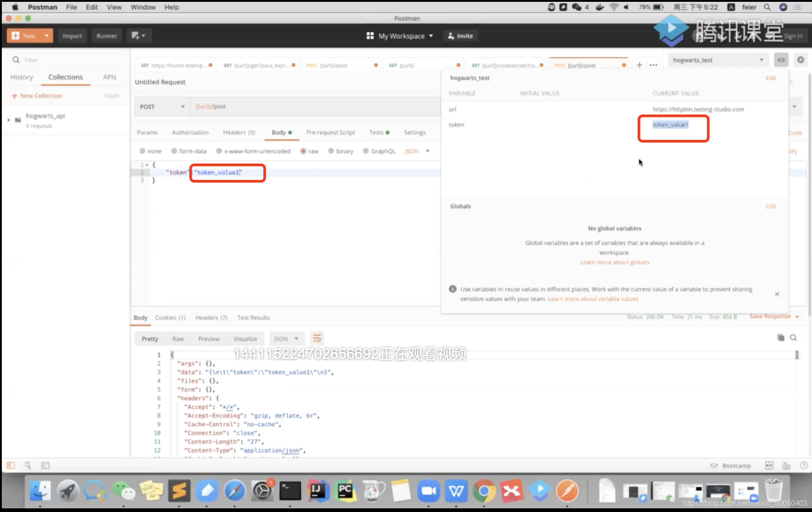Screen dimensions: 812x512
Task: Open the raw JSON format dropdown
Action: [x=417, y=151]
